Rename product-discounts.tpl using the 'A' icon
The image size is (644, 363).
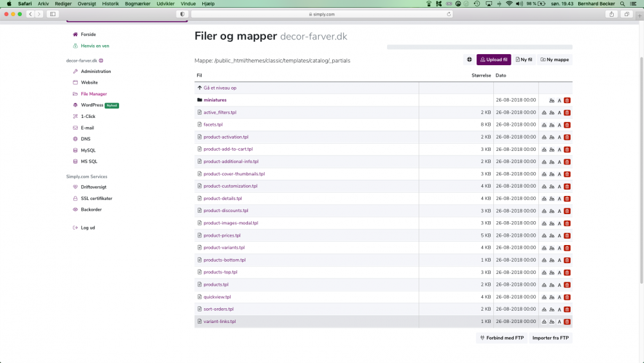point(559,211)
